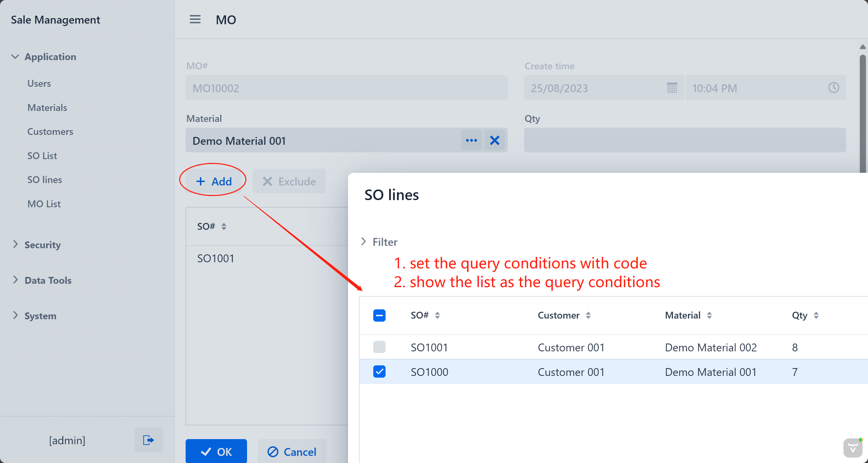Click the Qty value 8 cell
The height and width of the screenshot is (463, 868).
click(795, 347)
